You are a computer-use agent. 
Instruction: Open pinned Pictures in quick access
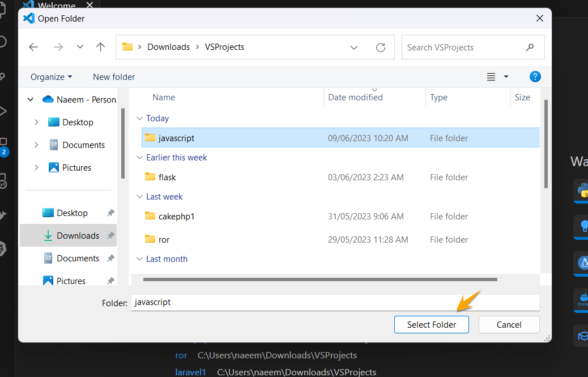pos(64,281)
